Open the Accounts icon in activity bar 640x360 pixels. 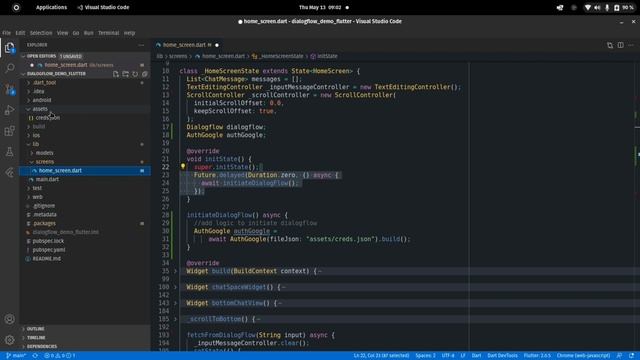pyautogui.click(x=9, y=319)
